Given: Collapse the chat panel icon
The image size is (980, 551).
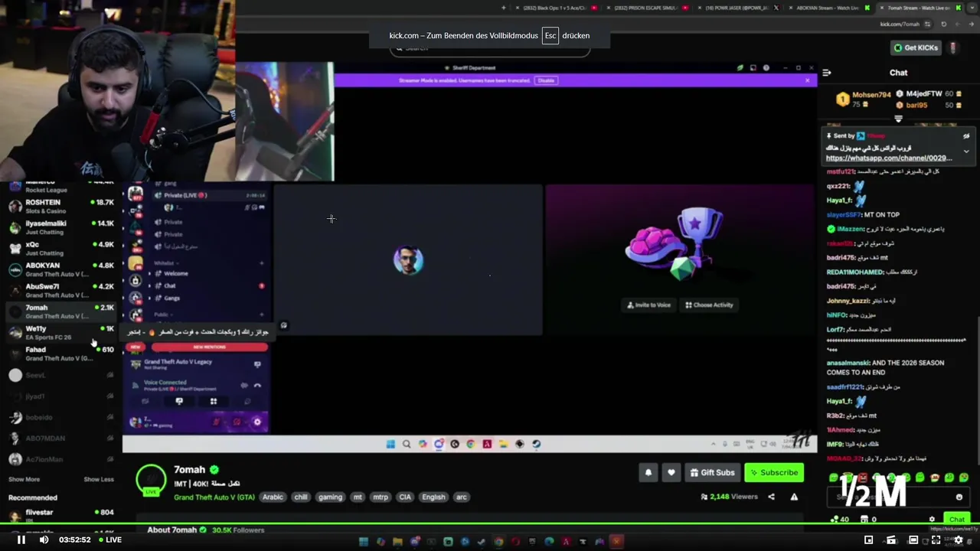Looking at the screenshot, I should (x=827, y=73).
